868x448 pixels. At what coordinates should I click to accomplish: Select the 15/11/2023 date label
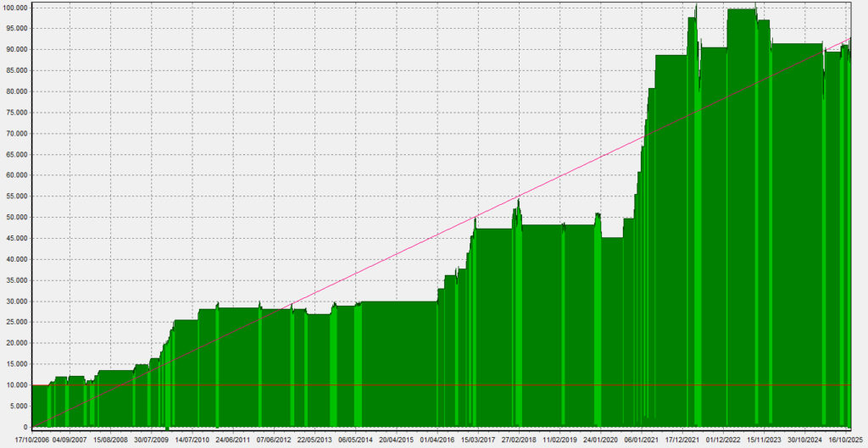pyautogui.click(x=765, y=440)
